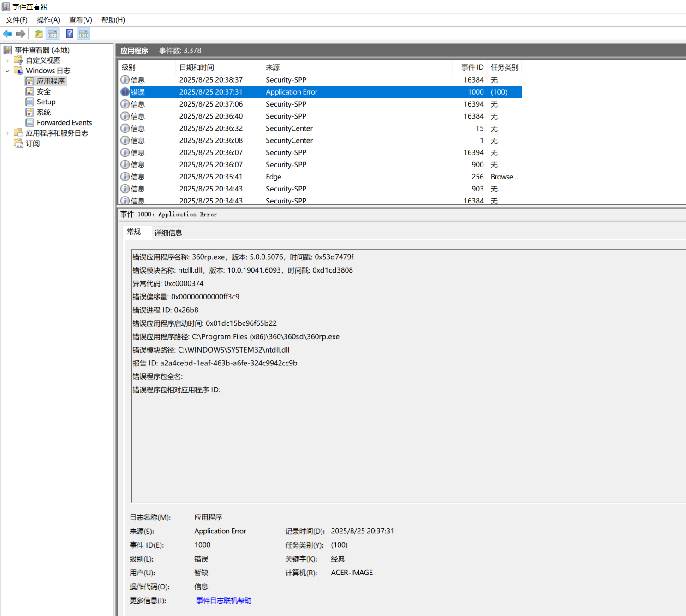Expand the 自定义视图 tree node
The image size is (686, 616).
click(7, 60)
